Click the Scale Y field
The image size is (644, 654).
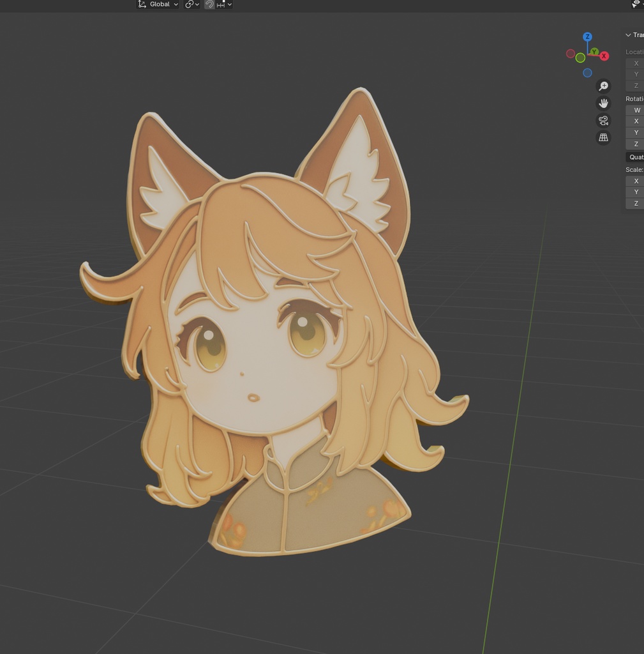pos(635,192)
